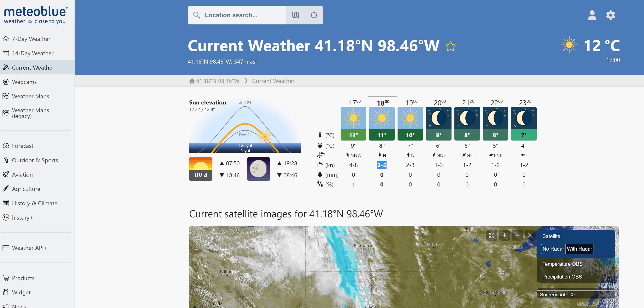Click the 41.18°N 98.46°W breadcrumb link
The height and width of the screenshot is (308, 644).
click(217, 81)
